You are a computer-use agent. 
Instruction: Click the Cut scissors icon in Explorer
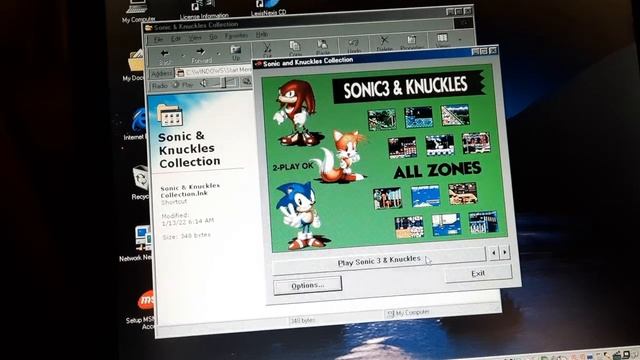tap(267, 50)
